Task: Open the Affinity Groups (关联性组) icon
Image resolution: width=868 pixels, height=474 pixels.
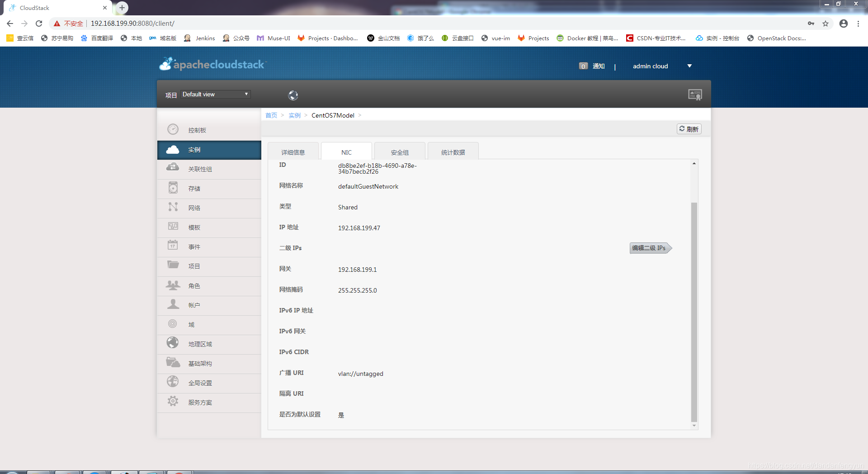Action: 173,167
